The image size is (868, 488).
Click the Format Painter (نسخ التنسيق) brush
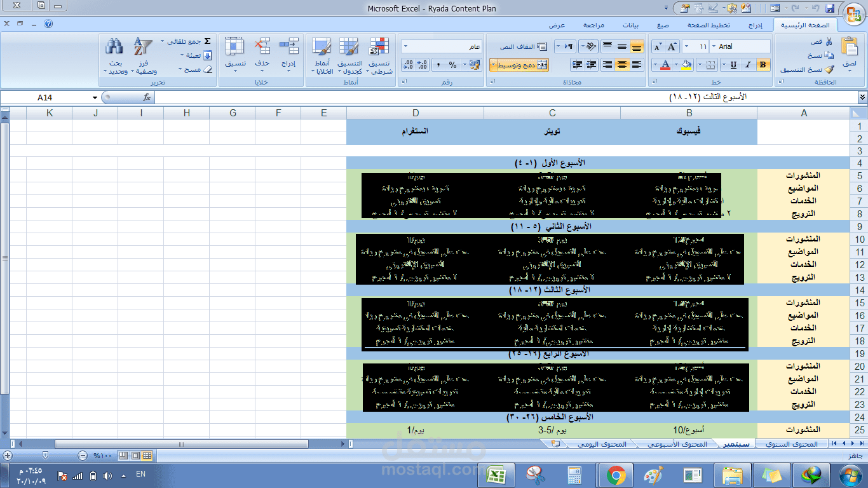tap(807, 69)
